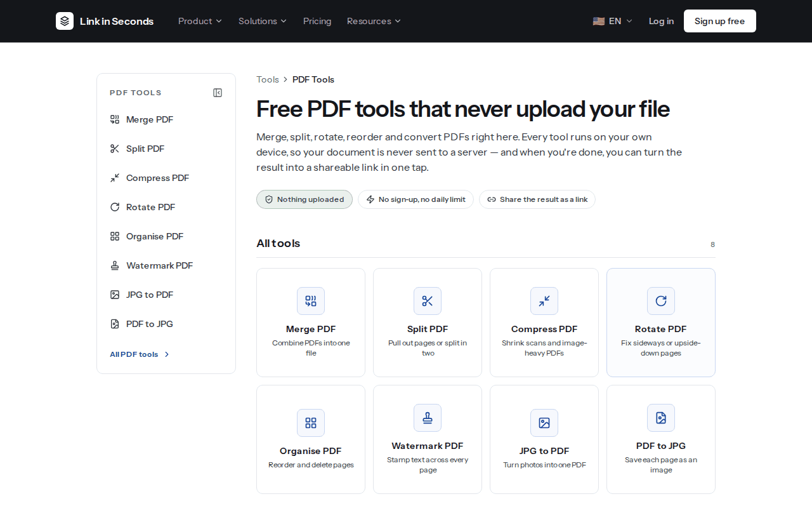Click the Merge PDF sidebar icon
812x508 pixels.
[115, 119]
